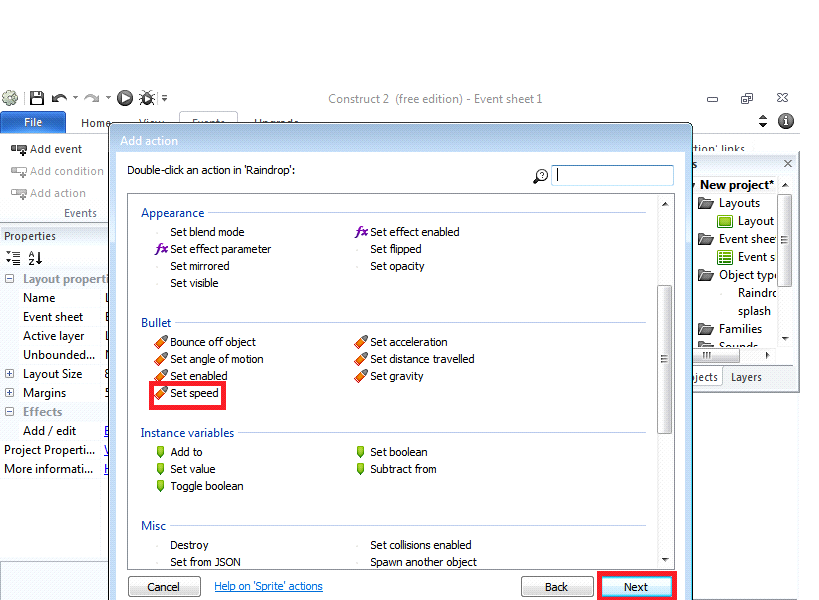Screen dimensions: 819x600
Task: Click the Cancel button
Action: click(163, 587)
